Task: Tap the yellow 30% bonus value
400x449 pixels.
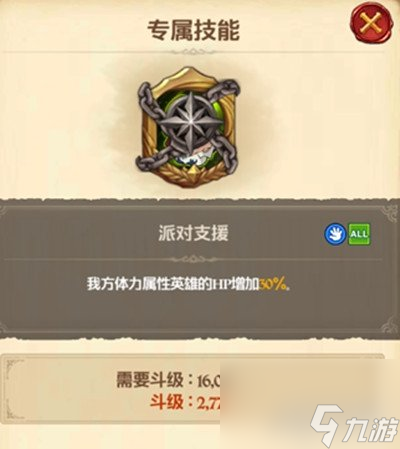Action: tap(273, 285)
